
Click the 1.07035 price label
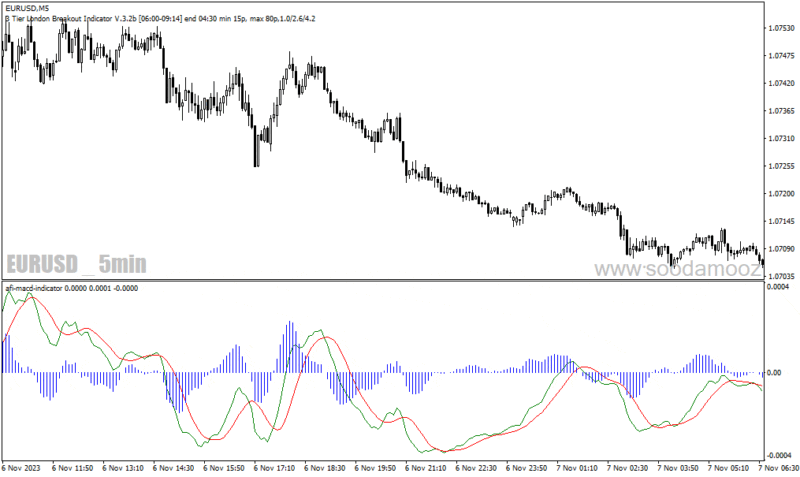(x=781, y=276)
